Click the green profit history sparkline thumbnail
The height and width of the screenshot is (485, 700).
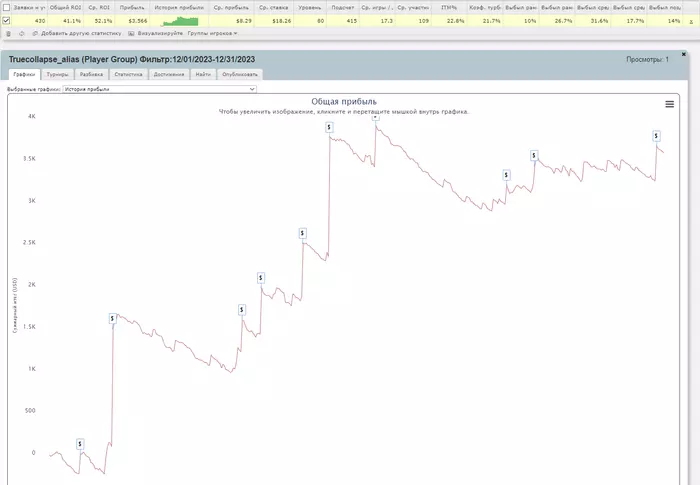[180, 21]
